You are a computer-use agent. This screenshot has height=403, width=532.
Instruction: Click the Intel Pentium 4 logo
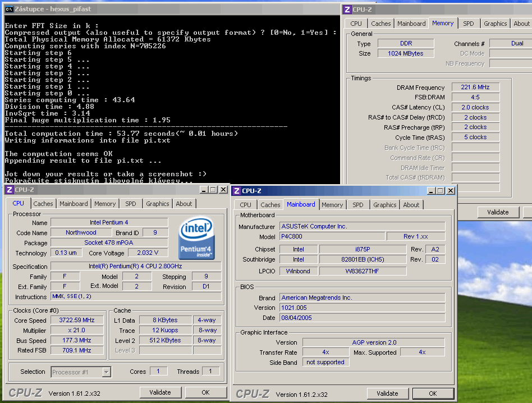[x=197, y=238]
